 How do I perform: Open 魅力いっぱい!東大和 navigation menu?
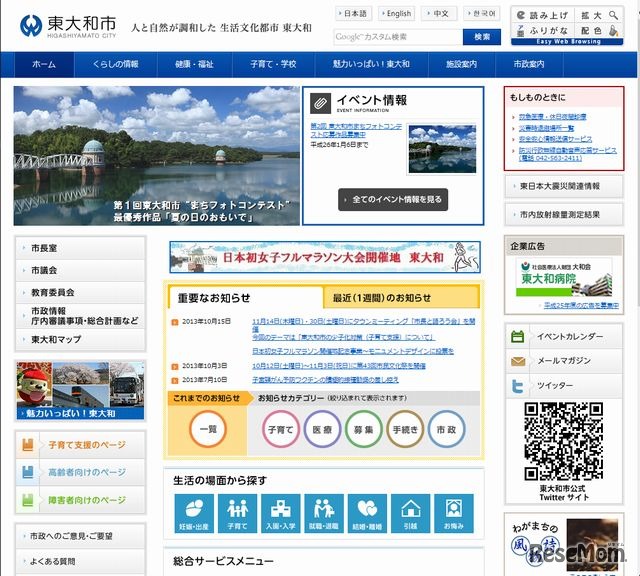tap(371, 64)
